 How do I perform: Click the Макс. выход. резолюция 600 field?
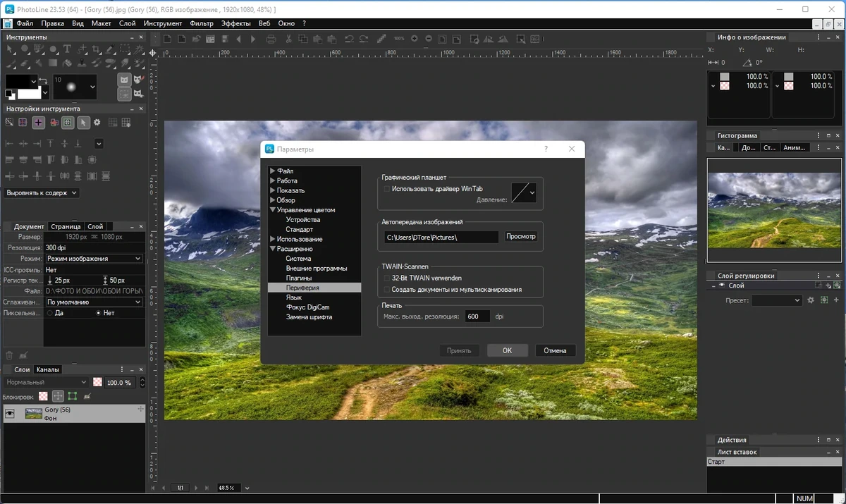coord(477,316)
